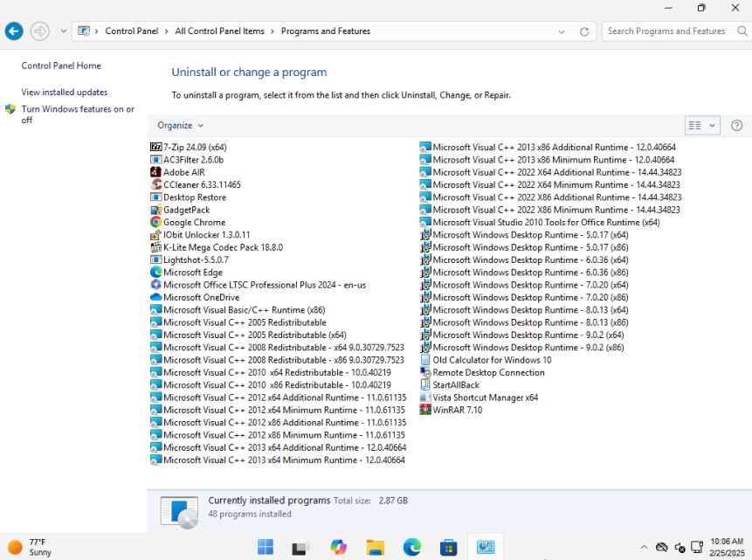Screen dimensions: 752x560
Task: Click the IObit Unlocker padlock icon
Action: pos(155,235)
